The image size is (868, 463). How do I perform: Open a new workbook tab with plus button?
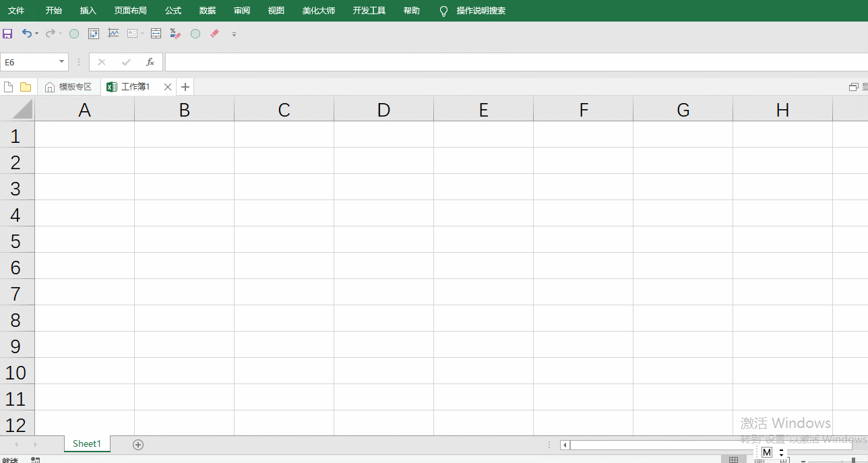click(185, 87)
